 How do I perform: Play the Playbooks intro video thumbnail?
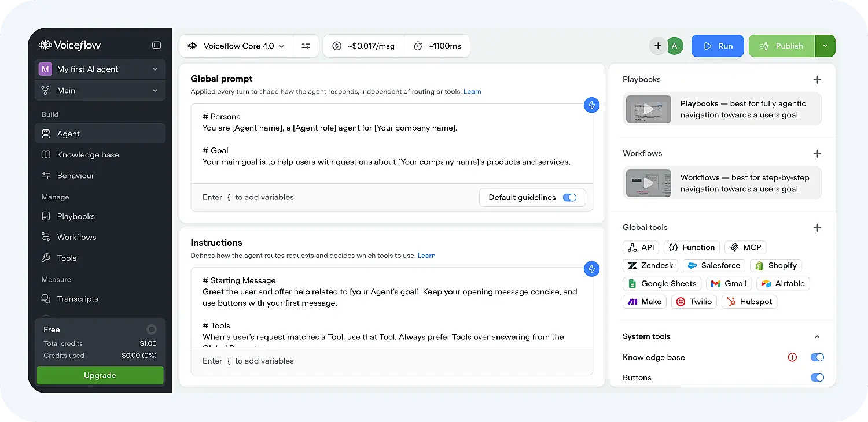[x=649, y=109]
